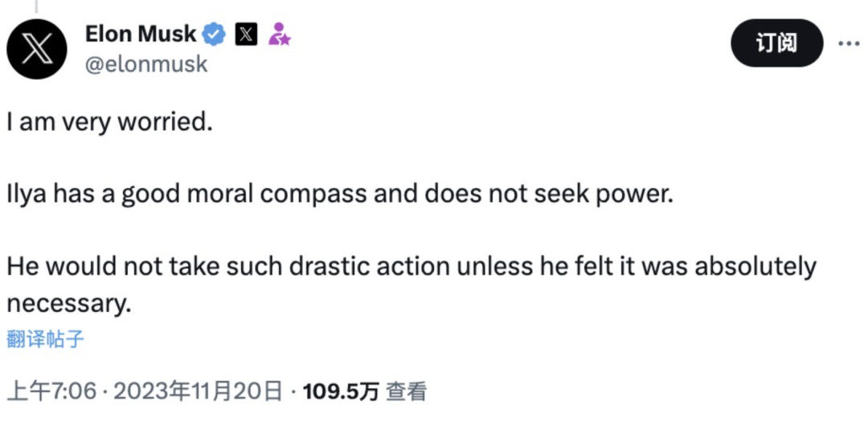
Task: Open the three-dot more options menu
Action: [x=849, y=43]
